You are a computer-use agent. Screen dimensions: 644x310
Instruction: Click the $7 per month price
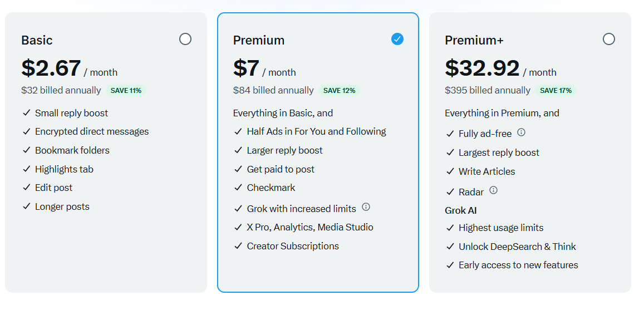click(247, 68)
